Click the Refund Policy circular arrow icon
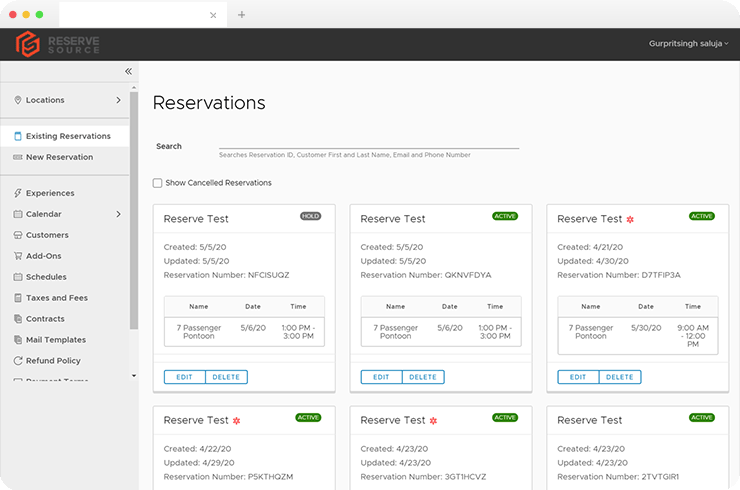740x490 pixels. (18, 361)
